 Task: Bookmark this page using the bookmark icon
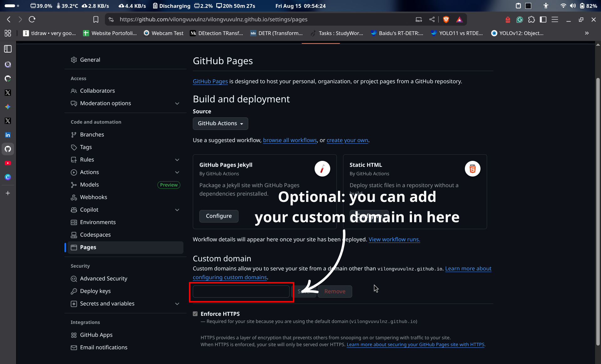pos(96,19)
